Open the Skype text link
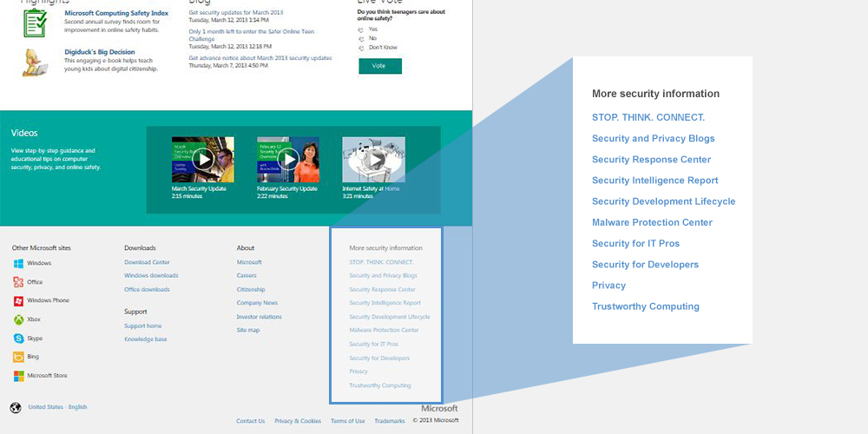Viewport: 868px width, 434px height. coord(35,339)
